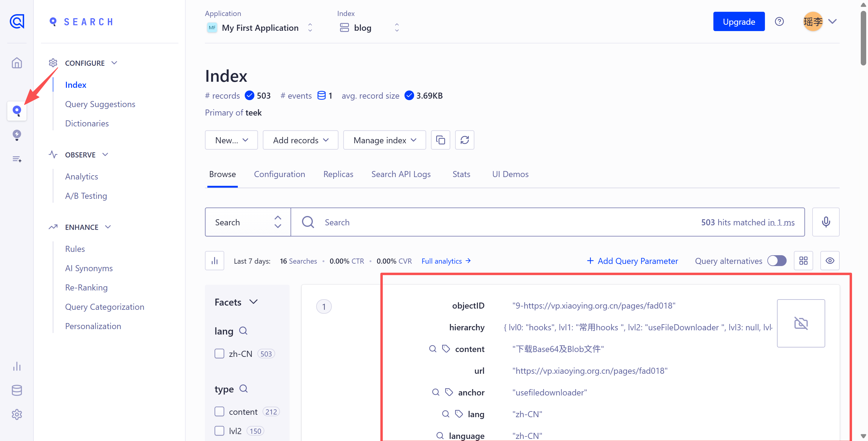This screenshot has width=868, height=441.
Task: Click the copy index icon button
Action: pyautogui.click(x=440, y=140)
